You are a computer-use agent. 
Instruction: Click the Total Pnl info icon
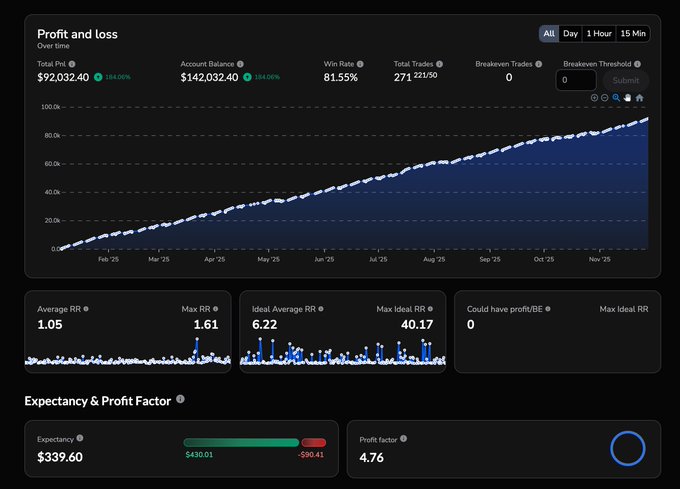tap(72, 64)
